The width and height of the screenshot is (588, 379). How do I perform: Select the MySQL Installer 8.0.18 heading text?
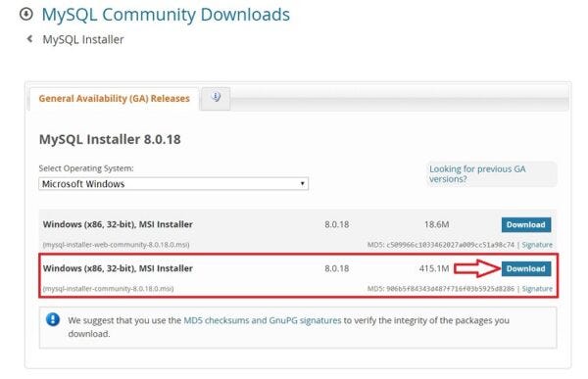pos(110,139)
